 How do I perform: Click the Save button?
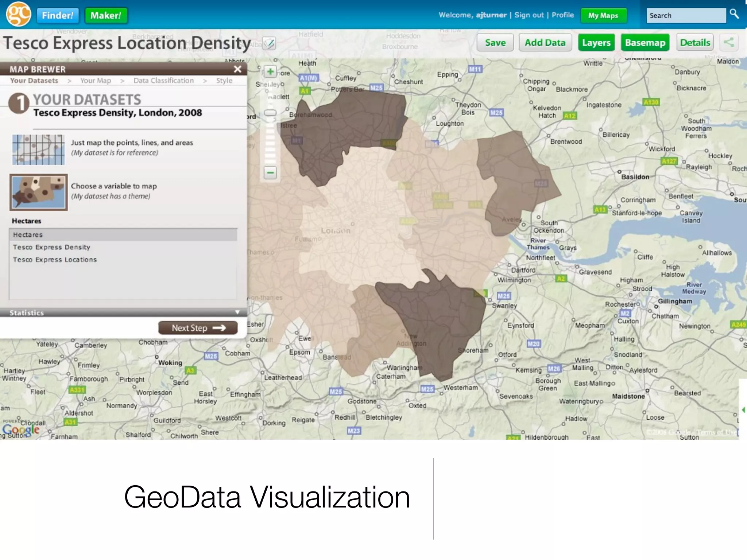pos(495,43)
